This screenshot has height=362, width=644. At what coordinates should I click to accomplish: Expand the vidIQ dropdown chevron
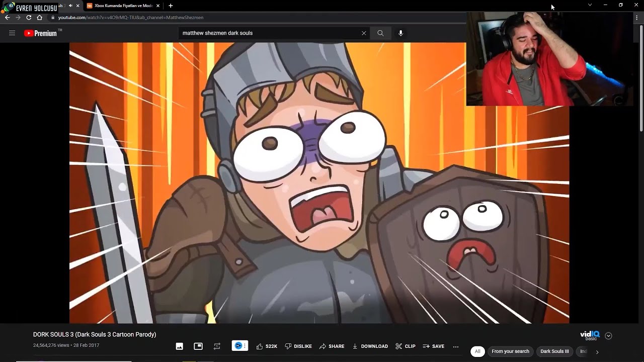coord(608,336)
